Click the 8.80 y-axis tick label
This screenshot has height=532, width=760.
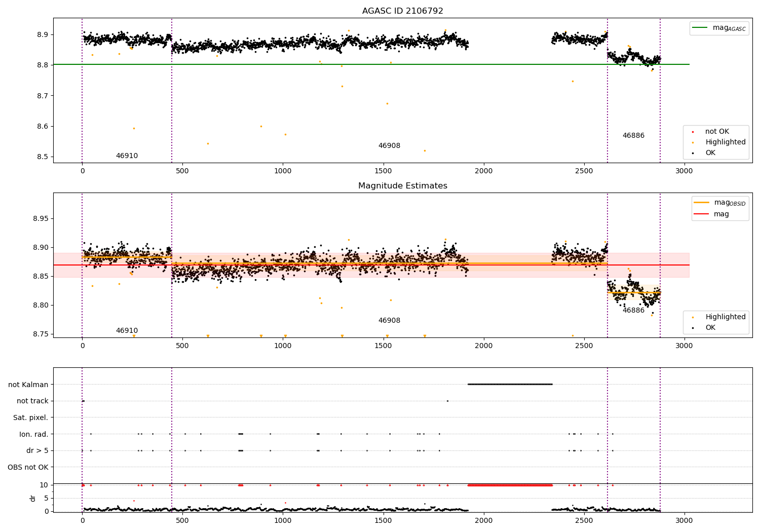[41, 306]
